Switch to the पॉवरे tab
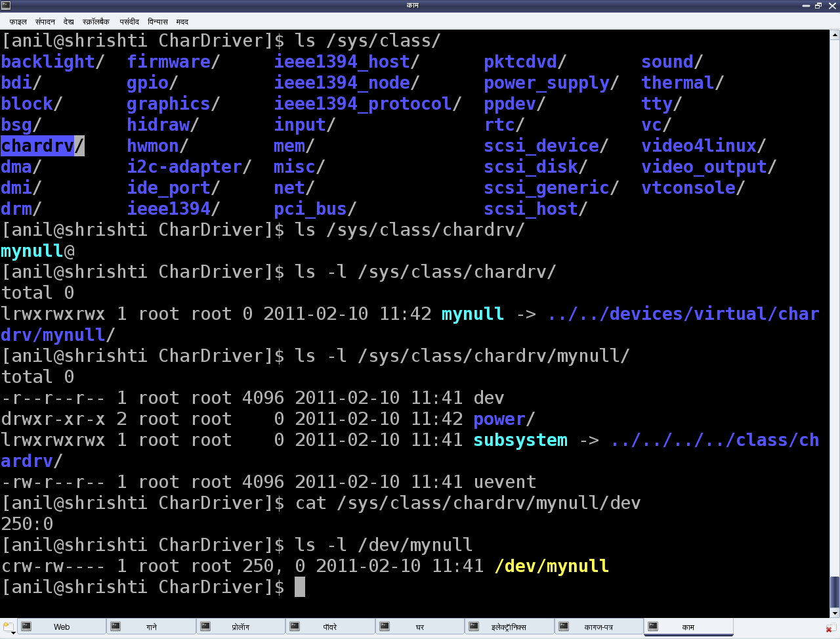 330,627
